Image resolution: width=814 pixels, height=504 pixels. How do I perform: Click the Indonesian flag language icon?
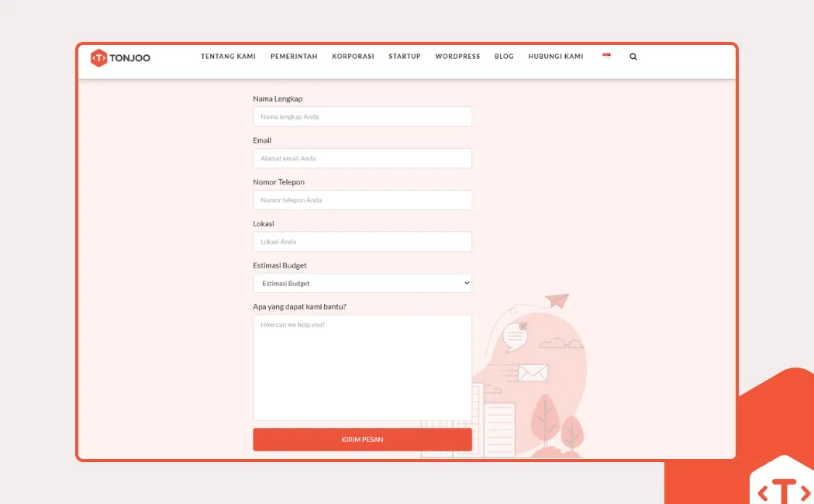tap(606, 56)
